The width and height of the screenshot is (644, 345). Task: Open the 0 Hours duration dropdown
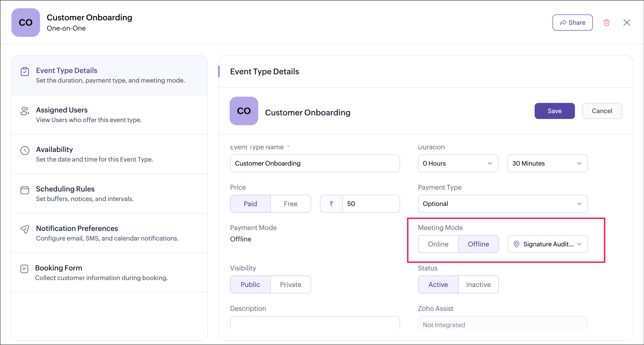click(458, 163)
